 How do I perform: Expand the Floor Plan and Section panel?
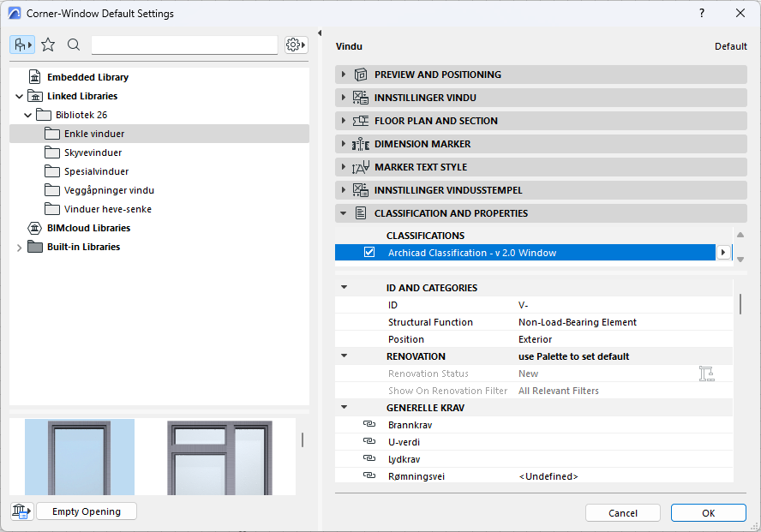[344, 121]
